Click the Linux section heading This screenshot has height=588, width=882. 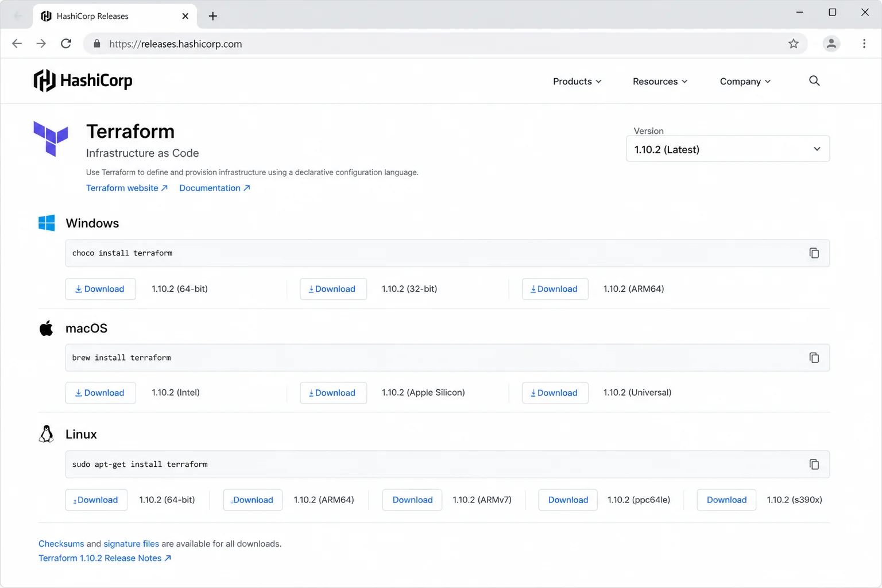click(x=81, y=434)
